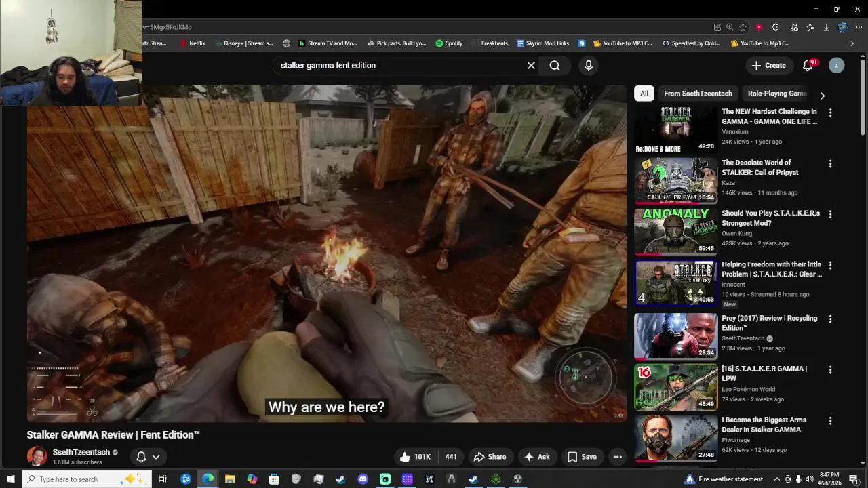Add page to favorites star icon
868x488 pixels.
(x=743, y=27)
